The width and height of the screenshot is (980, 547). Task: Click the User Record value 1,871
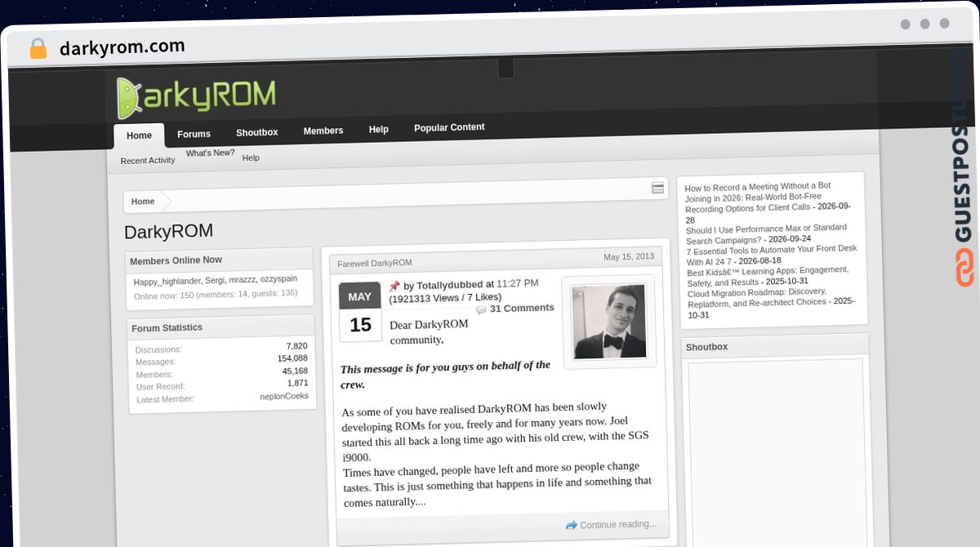(297, 383)
